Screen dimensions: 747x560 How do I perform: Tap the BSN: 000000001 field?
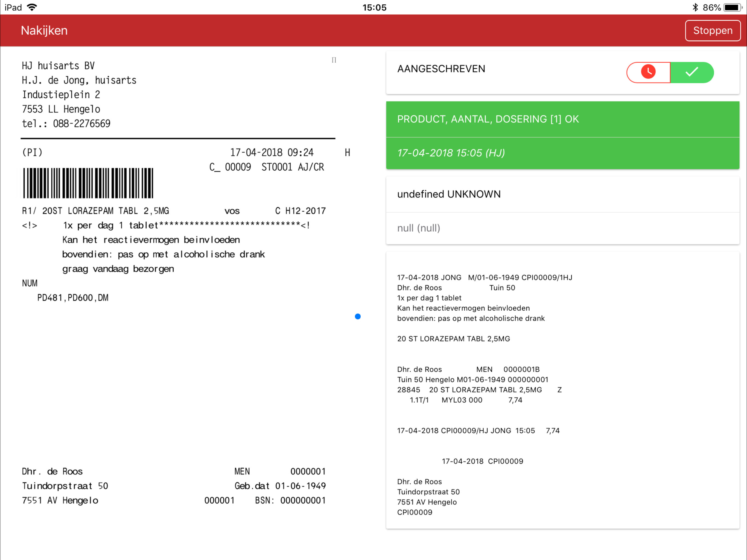[290, 501]
